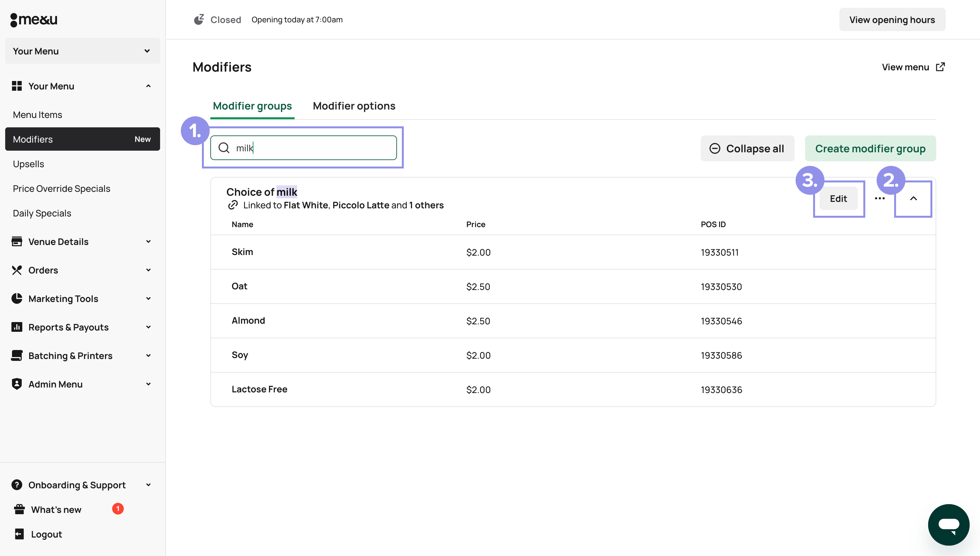Screen dimensions: 980x556
Task: Click Opening today at 7:00am text
Action: point(297,19)
